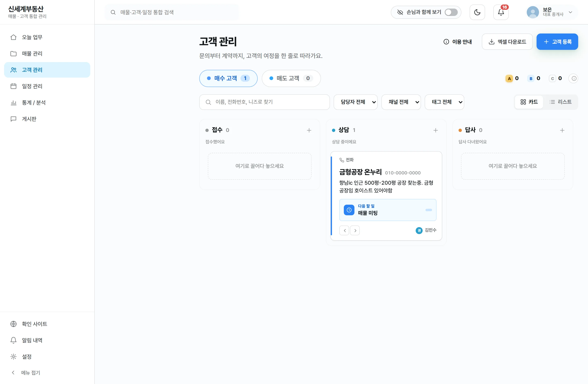This screenshot has height=384, width=588.
Task: Click the C grade badge
Action: pyautogui.click(x=552, y=79)
